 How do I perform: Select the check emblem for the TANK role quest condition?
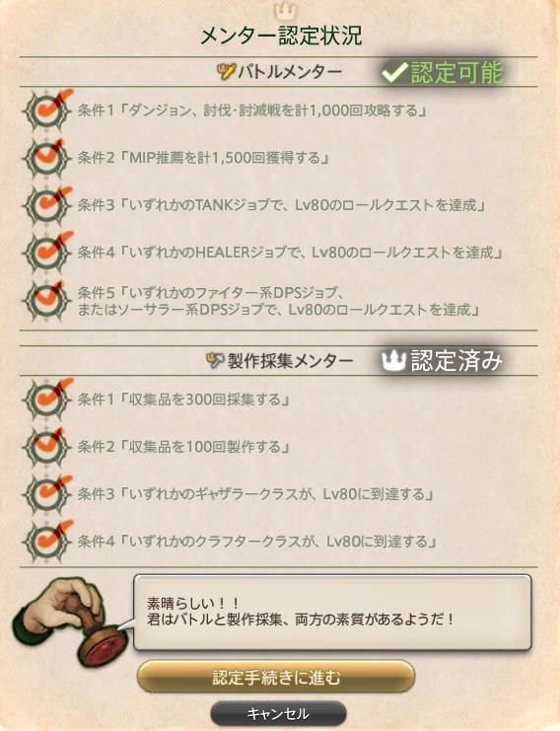[x=47, y=205]
